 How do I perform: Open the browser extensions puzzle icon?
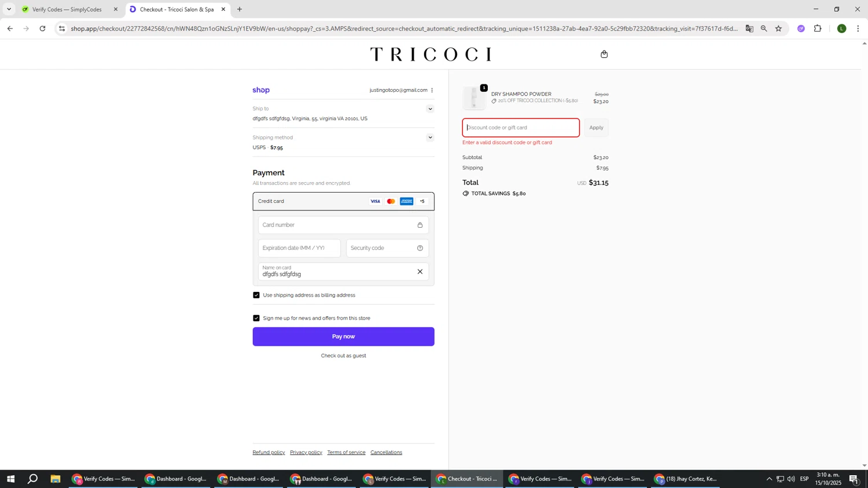tap(818, 28)
